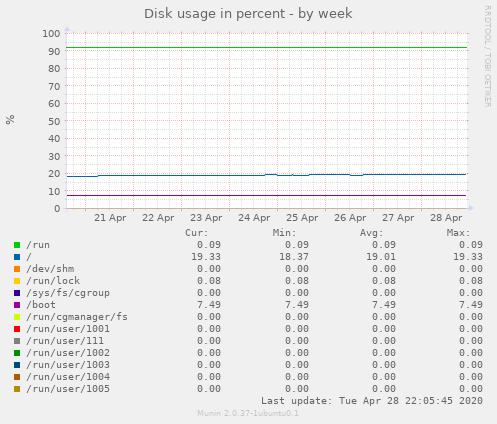Click the magenta /boot legend swatch
The image size is (497, 424).
(x=17, y=305)
